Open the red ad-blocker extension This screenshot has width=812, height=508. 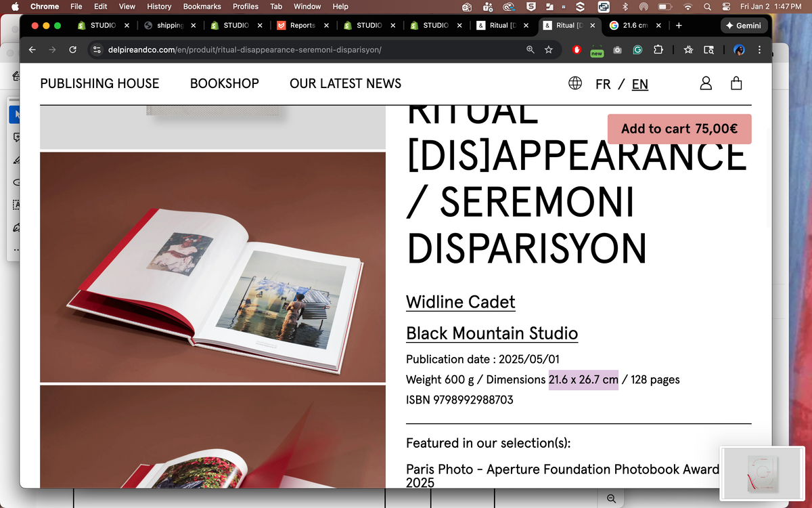click(x=576, y=50)
